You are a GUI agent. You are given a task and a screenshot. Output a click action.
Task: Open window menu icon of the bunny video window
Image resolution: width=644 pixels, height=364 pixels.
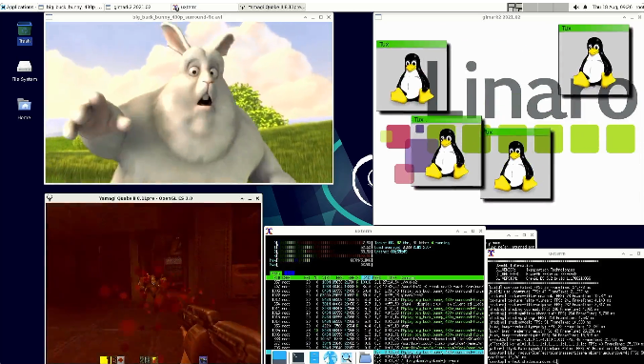pos(49,17)
